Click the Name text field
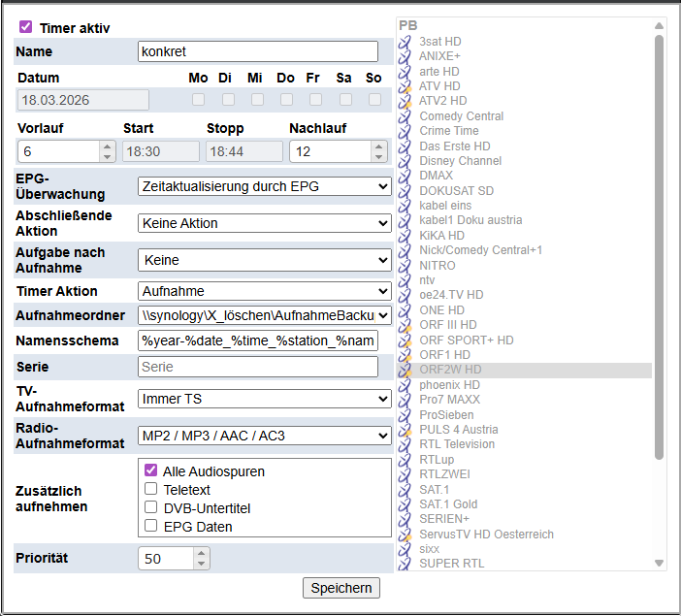The image size is (681, 616). click(x=256, y=51)
